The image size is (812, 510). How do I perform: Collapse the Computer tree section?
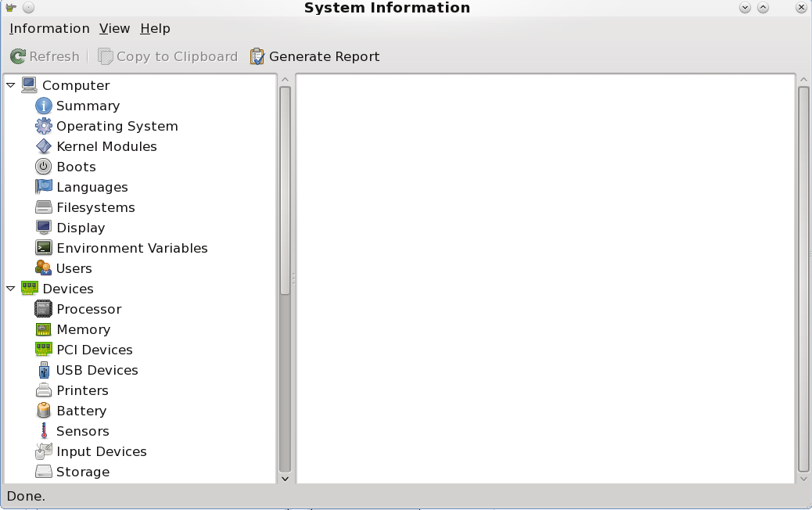11,85
